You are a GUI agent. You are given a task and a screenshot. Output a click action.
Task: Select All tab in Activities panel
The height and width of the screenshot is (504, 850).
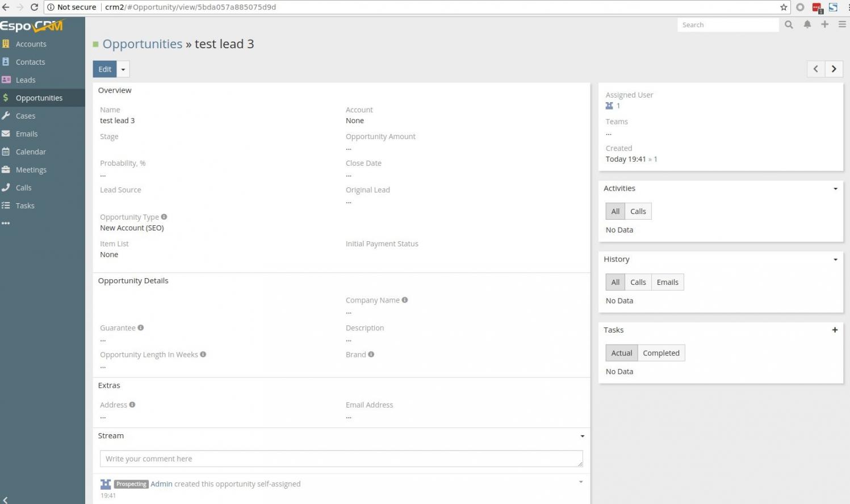615,211
